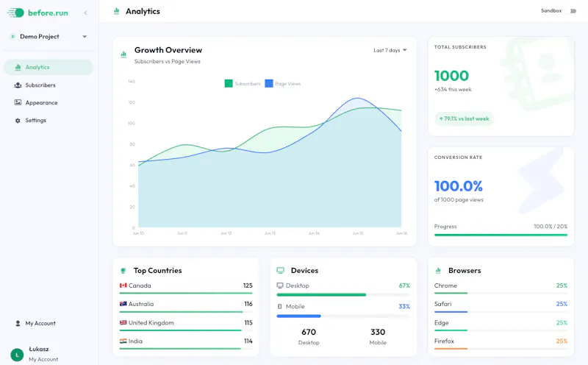Click the of 1000 page views text
The image size is (588, 365).
click(459, 199)
